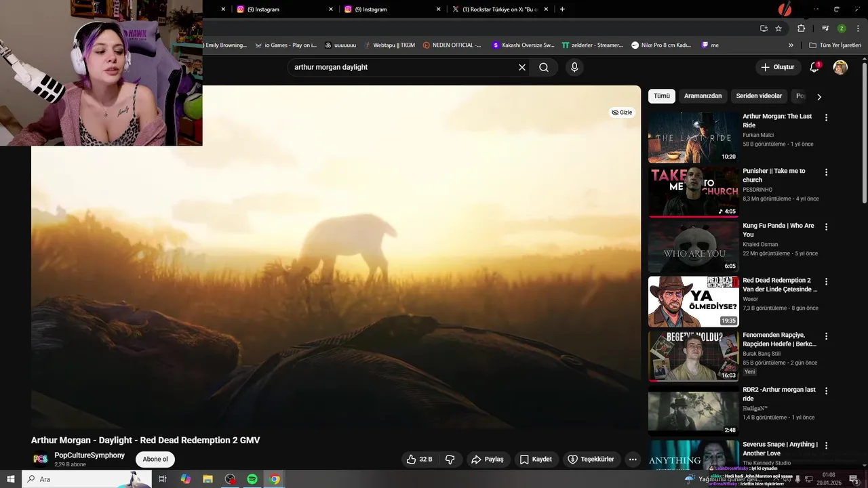The height and width of the screenshot is (488, 868).
Task: Bookmark this page with the star icon
Action: click(x=778, y=28)
